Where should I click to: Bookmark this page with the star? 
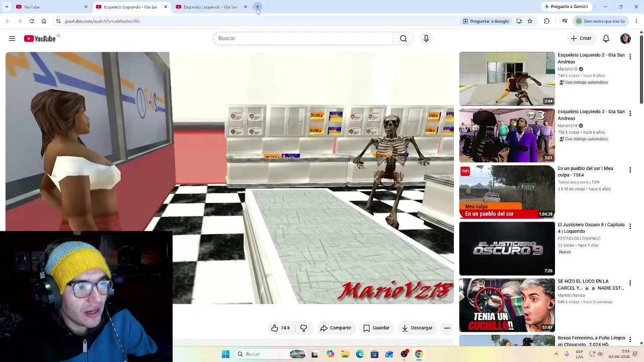click(x=530, y=21)
